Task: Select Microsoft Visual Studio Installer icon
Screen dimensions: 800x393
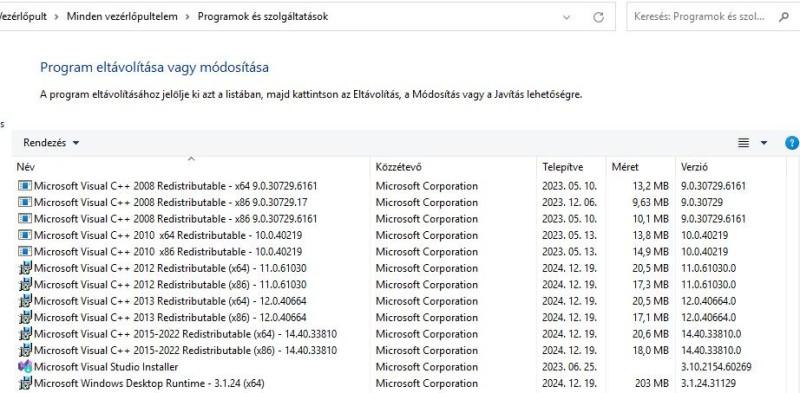Action: [x=24, y=366]
